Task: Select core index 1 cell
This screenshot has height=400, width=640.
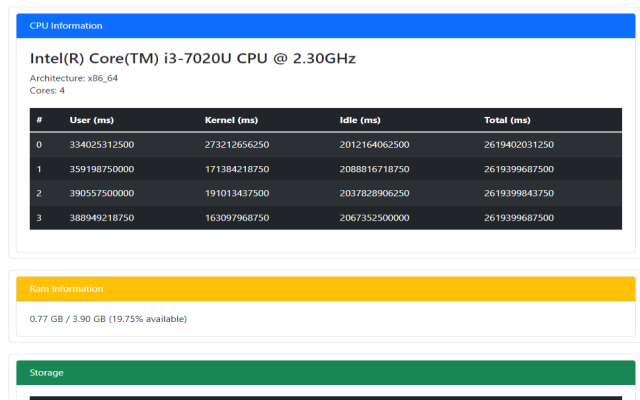Action: (x=39, y=169)
